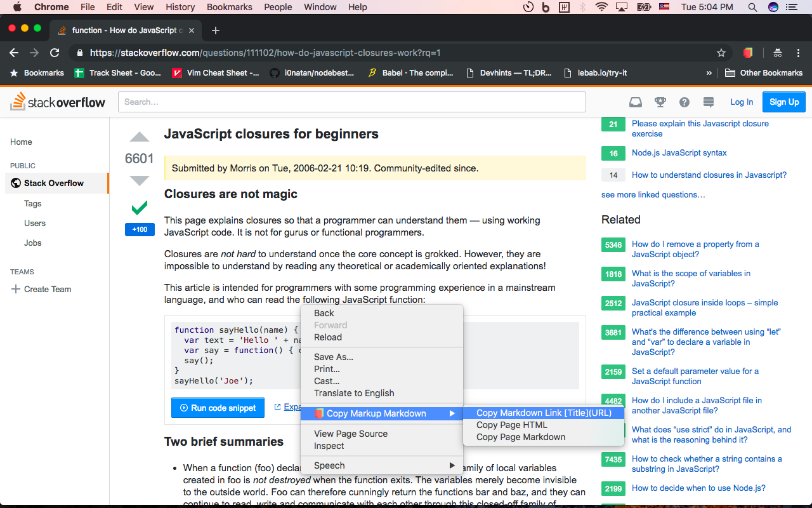The height and width of the screenshot is (508, 812).
Task: Click the +100 bounty badge
Action: click(x=140, y=229)
